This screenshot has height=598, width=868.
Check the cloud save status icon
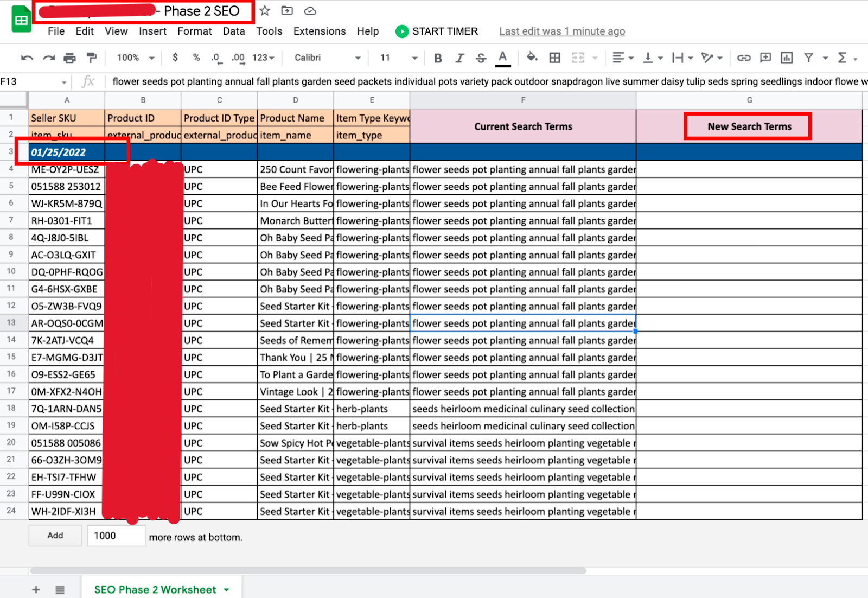coord(310,11)
